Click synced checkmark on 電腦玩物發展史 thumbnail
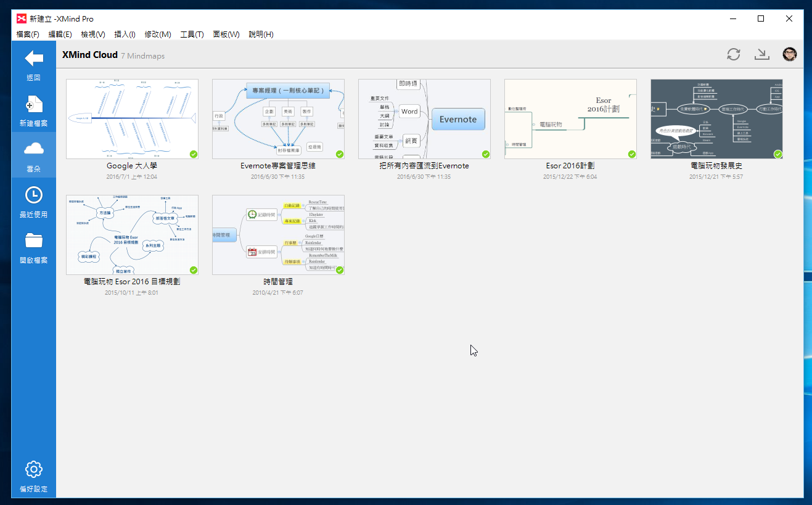Image resolution: width=812 pixels, height=505 pixels. point(778,154)
